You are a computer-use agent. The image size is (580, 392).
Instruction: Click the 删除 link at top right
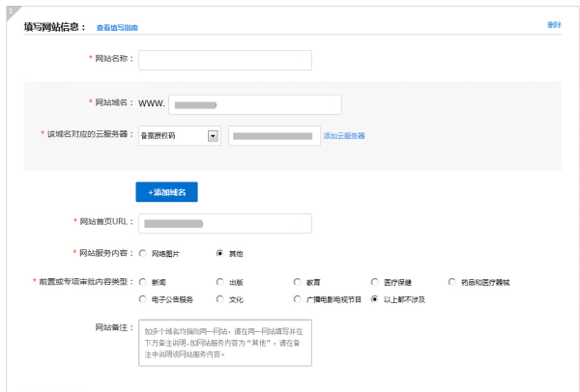pos(554,25)
